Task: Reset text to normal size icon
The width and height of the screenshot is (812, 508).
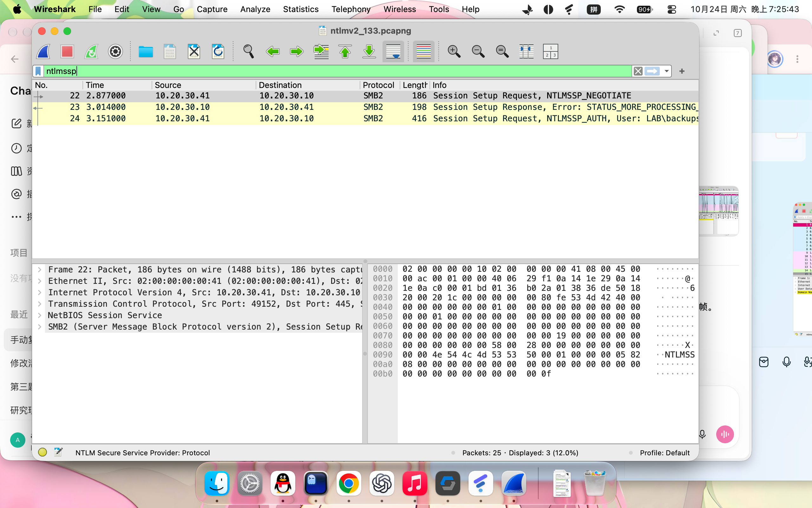Action: pos(502,51)
